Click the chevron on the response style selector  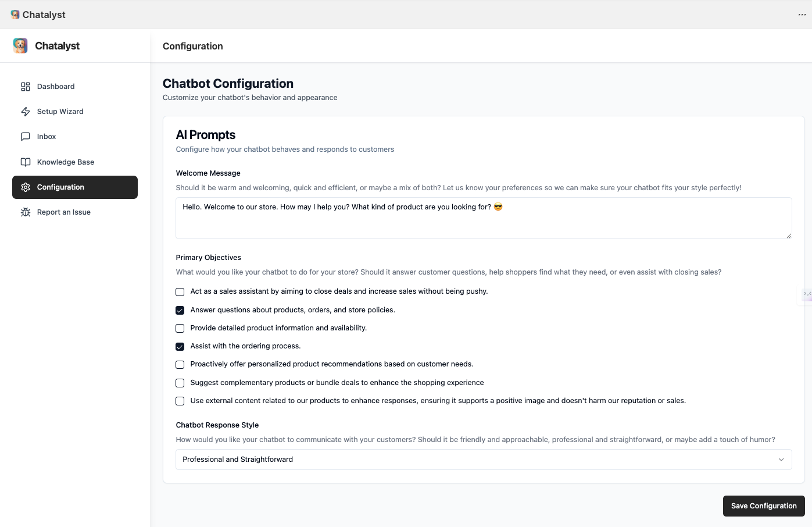click(x=781, y=460)
